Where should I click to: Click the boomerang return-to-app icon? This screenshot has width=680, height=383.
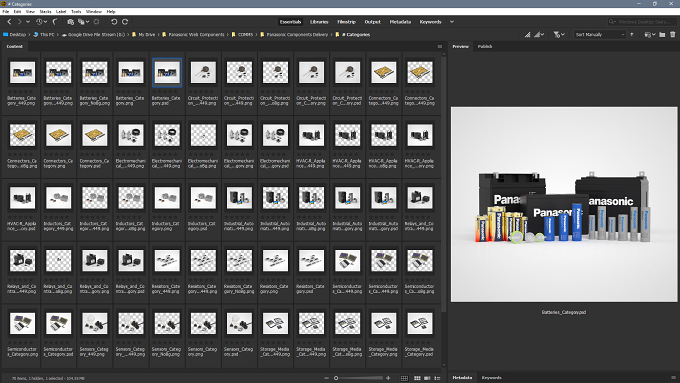[55, 22]
